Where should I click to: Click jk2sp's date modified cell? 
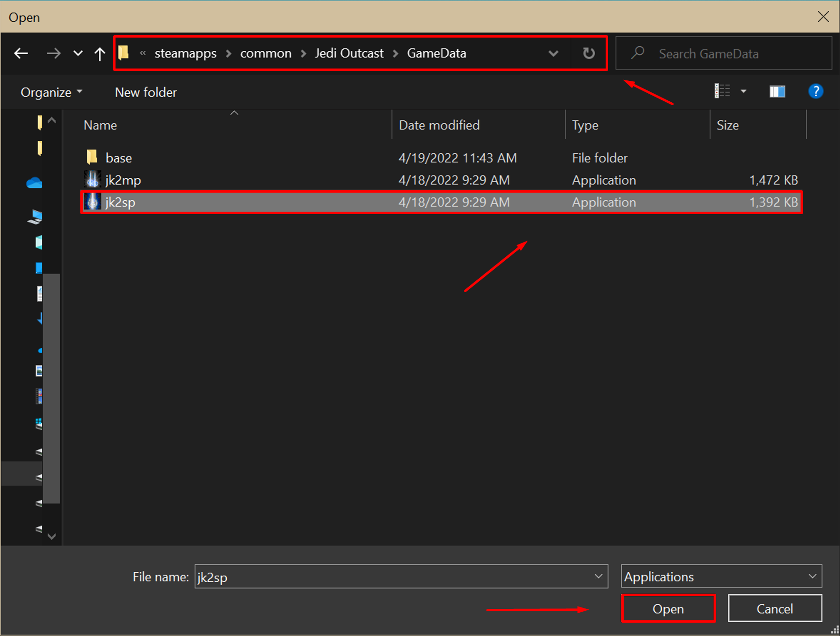coord(454,202)
